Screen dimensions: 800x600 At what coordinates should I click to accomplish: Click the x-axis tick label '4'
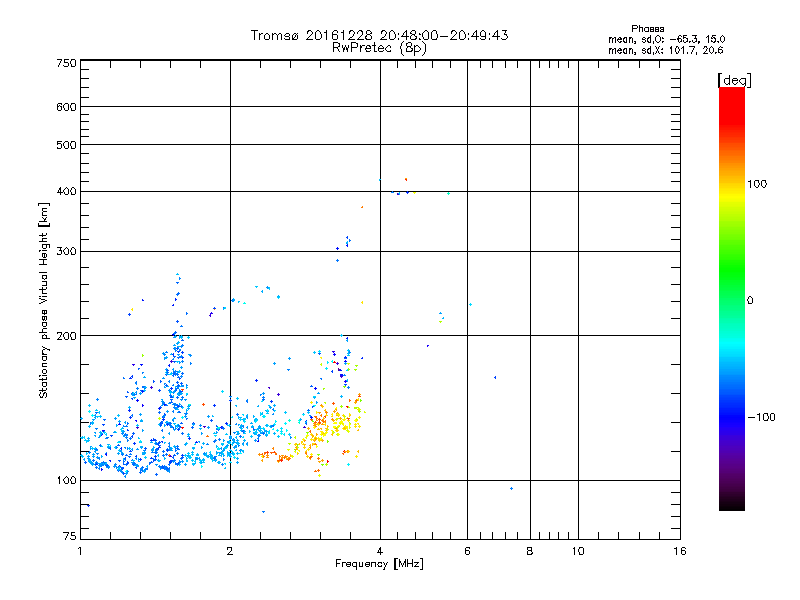click(380, 551)
